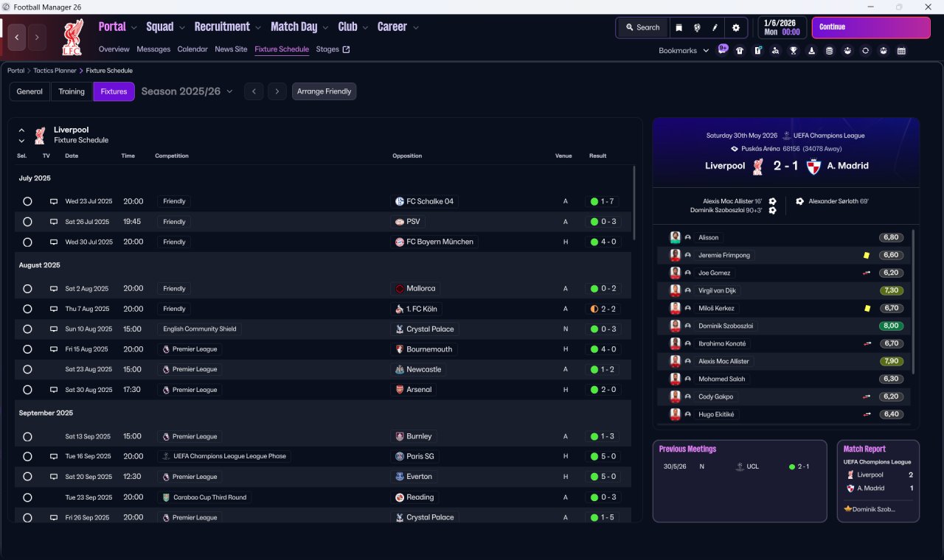This screenshot has width=944, height=560.
Task: Click the FC Bayern München badge icon
Action: 400,242
